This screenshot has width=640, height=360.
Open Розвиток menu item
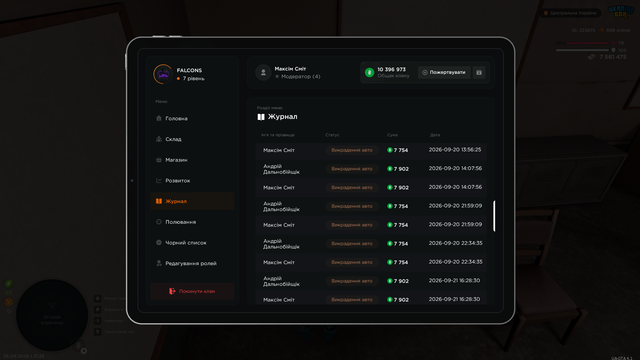192,180
